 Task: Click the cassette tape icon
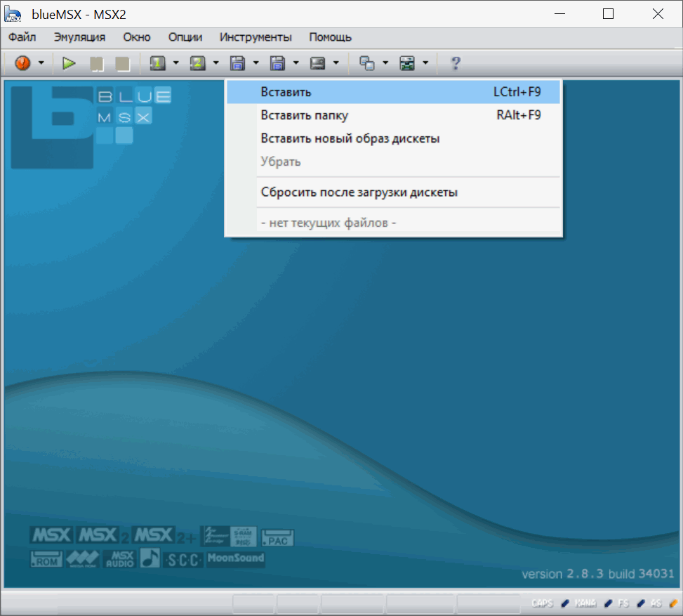point(317,63)
